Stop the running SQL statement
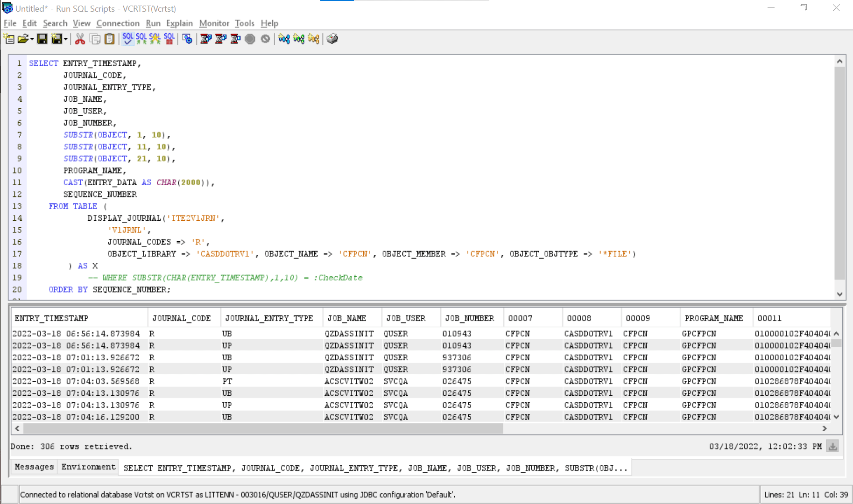 250,39
